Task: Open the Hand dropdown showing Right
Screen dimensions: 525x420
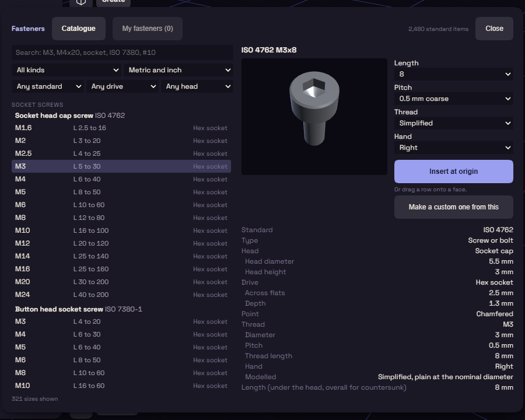Action: pyautogui.click(x=453, y=148)
